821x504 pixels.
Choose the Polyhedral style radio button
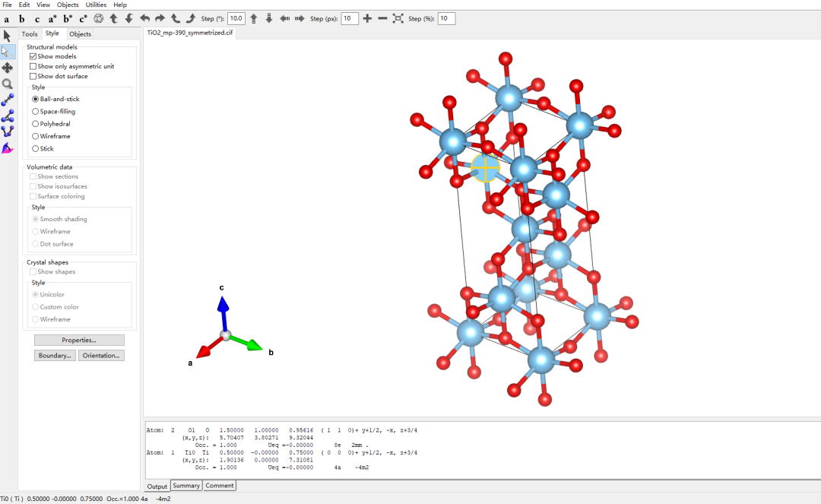pos(35,124)
